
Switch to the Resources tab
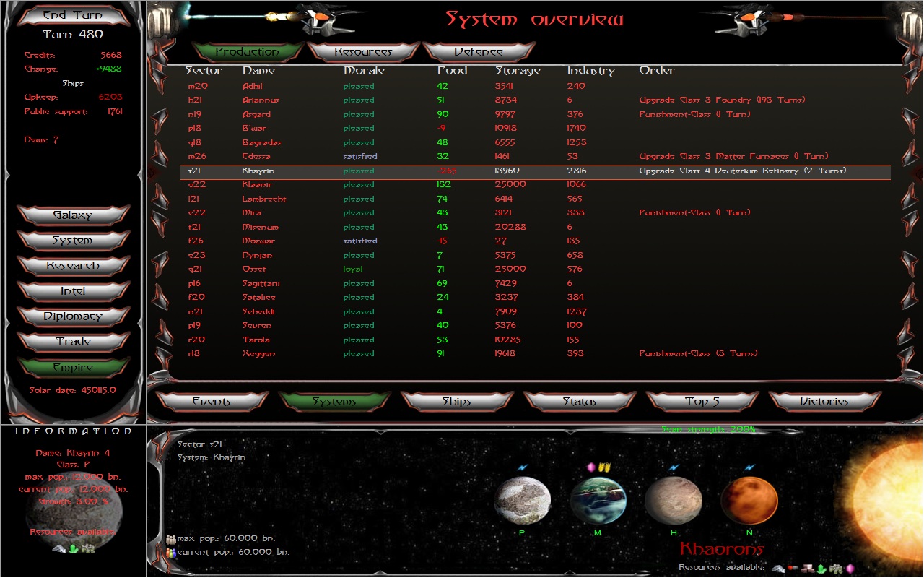tap(363, 52)
